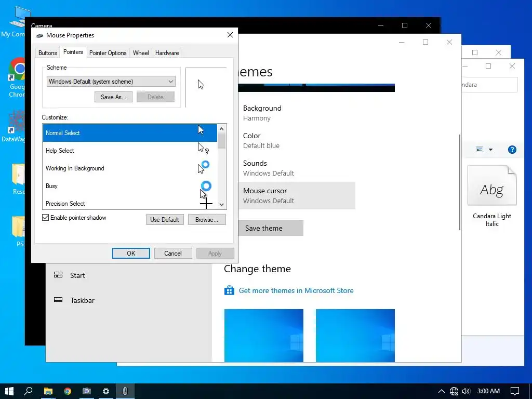Switch to the Wheel tab
Viewport: 532px width, 399px height.
click(141, 53)
